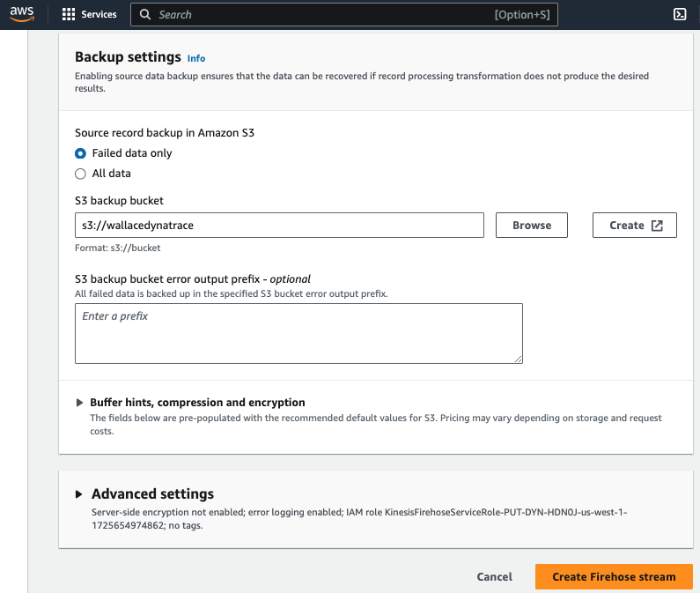Click Create Firehose stream button
Viewport: 700px width, 593px height.
[x=614, y=576]
